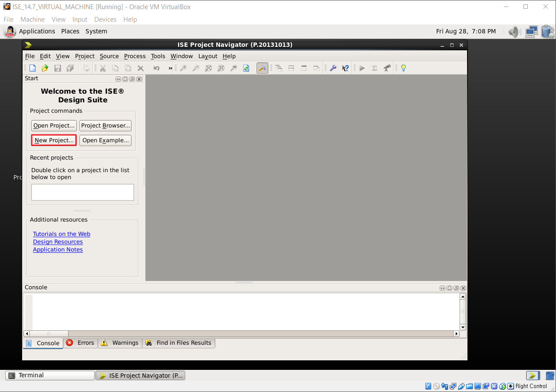Click the Save floppy disk icon
Viewport: 556px width, 392px height.
pyautogui.click(x=57, y=68)
